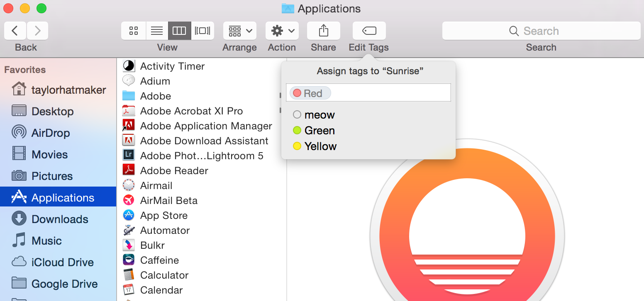Click the Search field
The image size is (644, 301).
point(541,31)
